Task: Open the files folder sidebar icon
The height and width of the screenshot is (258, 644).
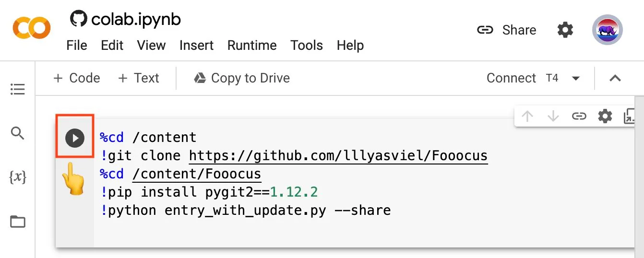Action: click(18, 222)
